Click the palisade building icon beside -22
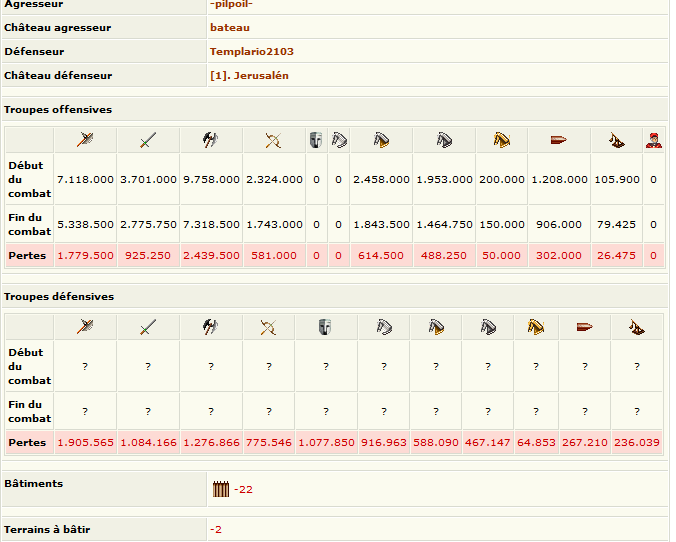676x542 pixels. pos(221,489)
